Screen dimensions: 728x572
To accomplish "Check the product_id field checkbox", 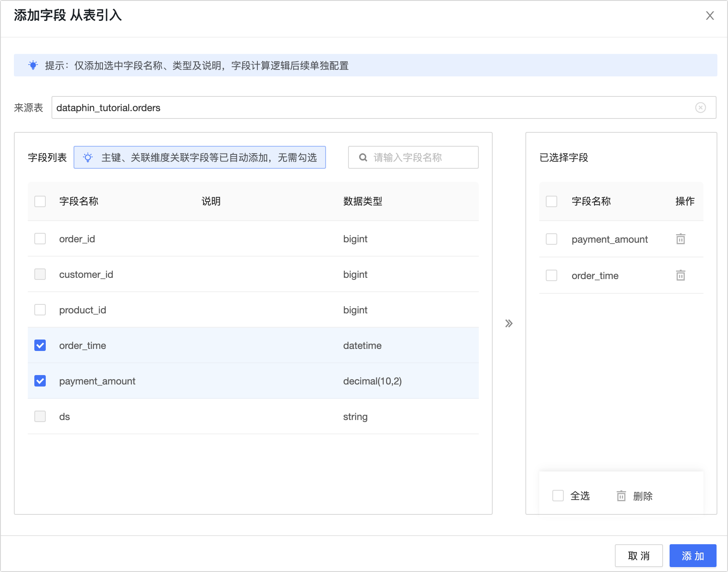I will click(40, 310).
